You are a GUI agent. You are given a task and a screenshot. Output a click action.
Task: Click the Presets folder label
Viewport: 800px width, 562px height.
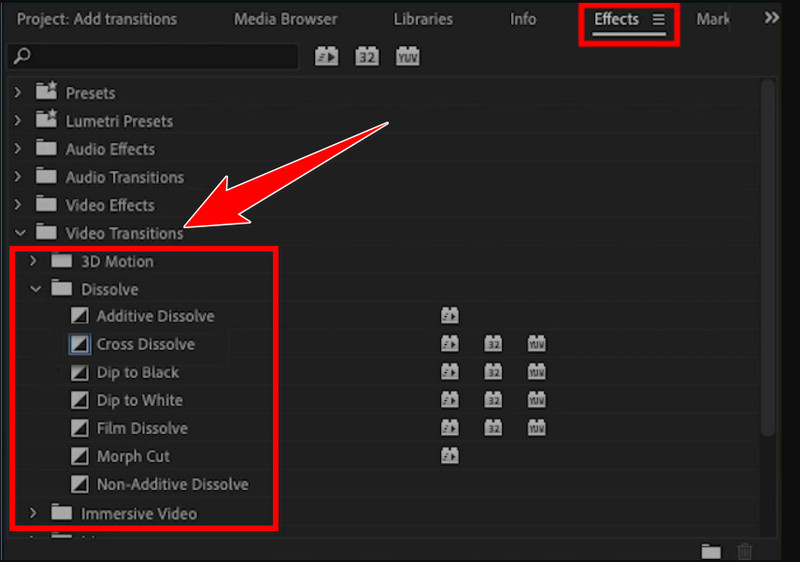pos(90,93)
